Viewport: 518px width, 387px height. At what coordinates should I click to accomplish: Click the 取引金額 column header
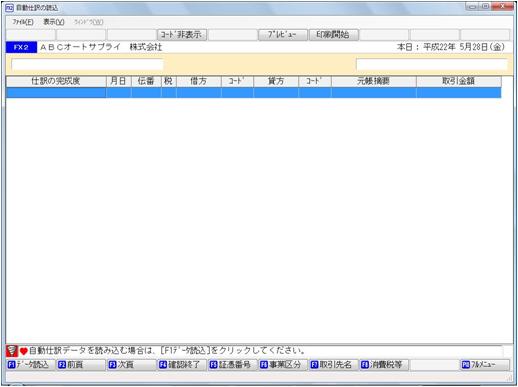pyautogui.click(x=458, y=81)
